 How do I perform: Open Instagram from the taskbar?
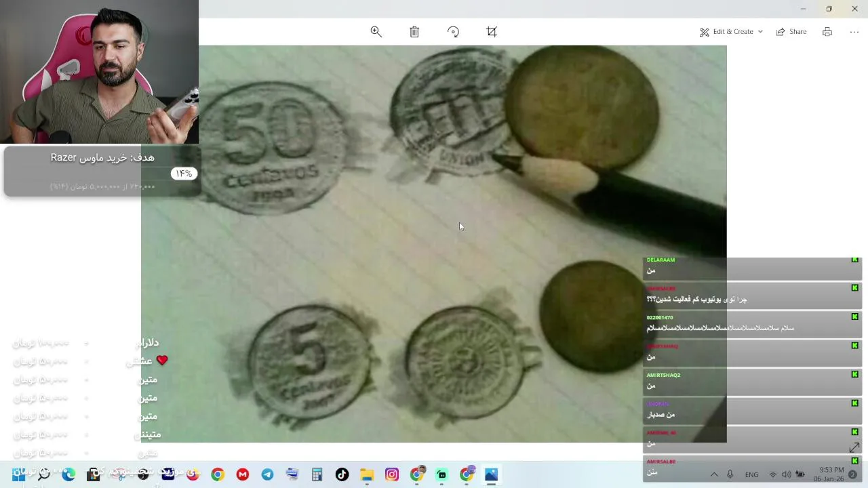[392, 475]
